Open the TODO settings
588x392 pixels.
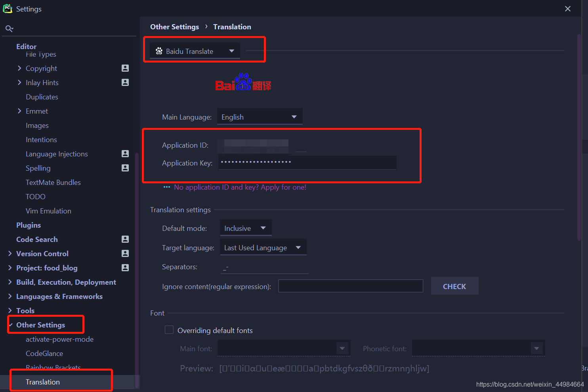coord(36,196)
